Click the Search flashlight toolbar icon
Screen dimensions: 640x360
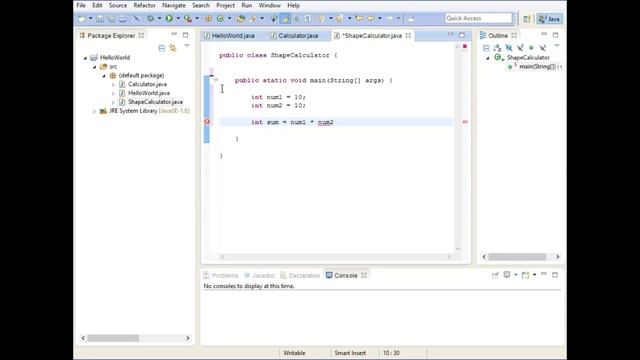(x=253, y=18)
